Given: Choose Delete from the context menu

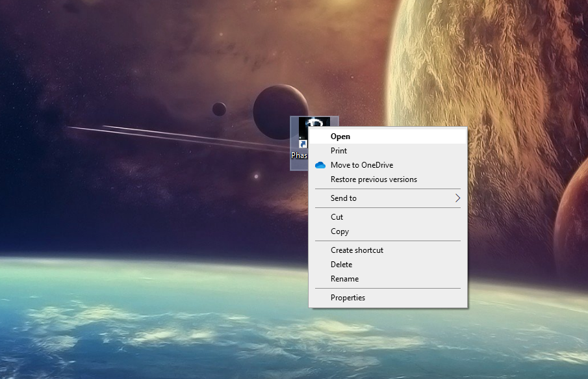Looking at the screenshot, I should pos(341,265).
